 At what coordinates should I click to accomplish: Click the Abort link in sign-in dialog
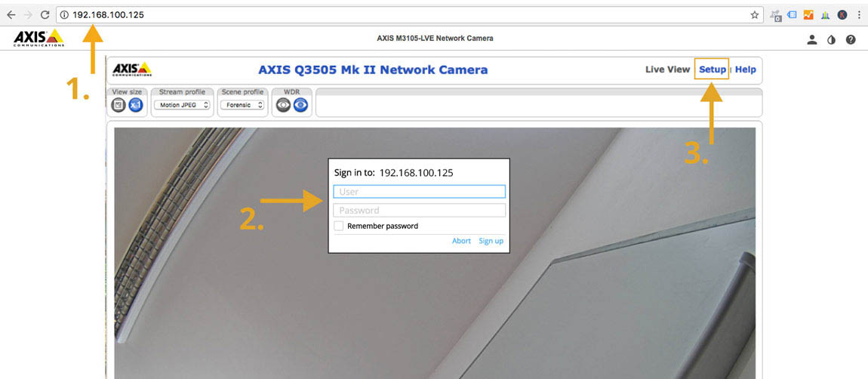461,241
